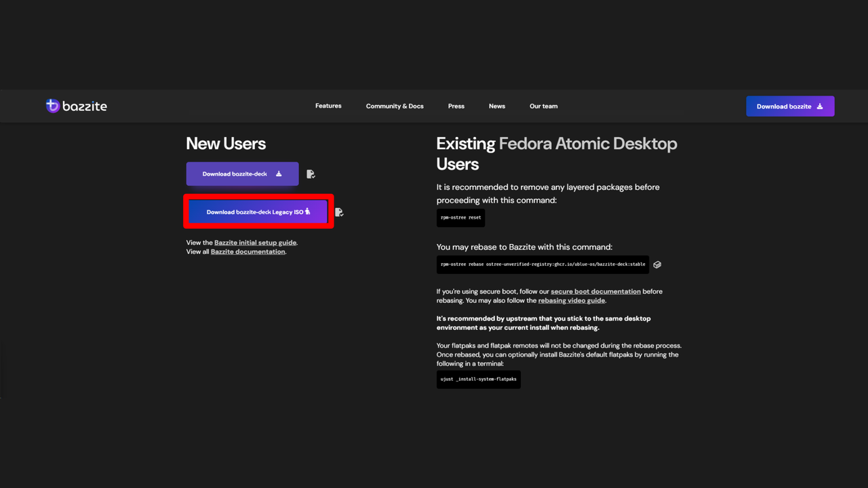Click the rpm-ostree rebase command text
868x488 pixels.
[x=542, y=264]
